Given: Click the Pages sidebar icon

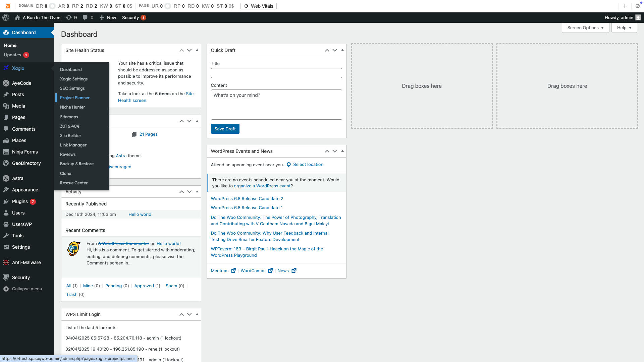Looking at the screenshot, I should click(x=6, y=117).
